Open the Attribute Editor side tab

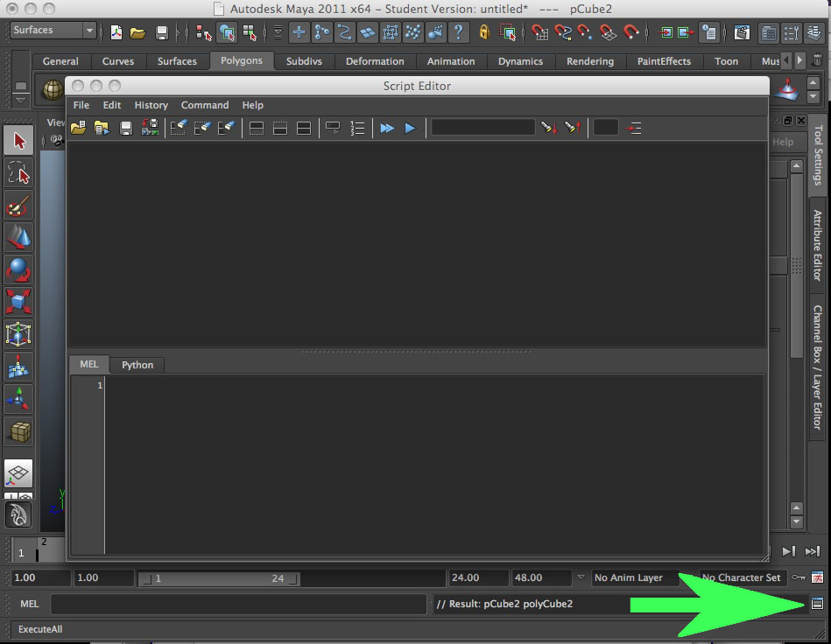818,243
